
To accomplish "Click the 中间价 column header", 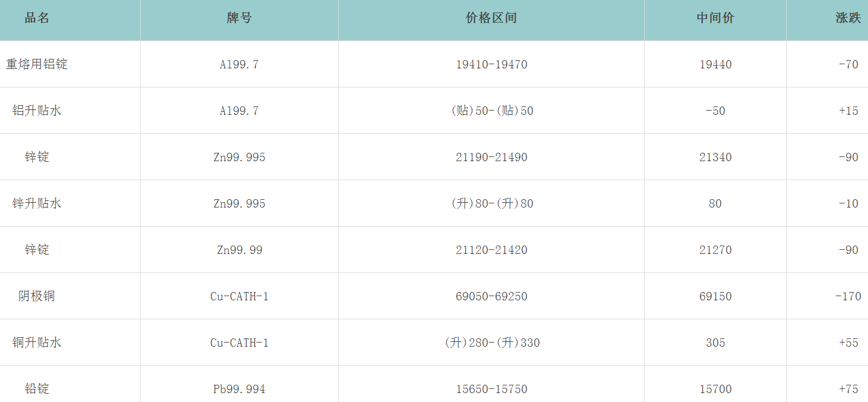I will coord(715,18).
